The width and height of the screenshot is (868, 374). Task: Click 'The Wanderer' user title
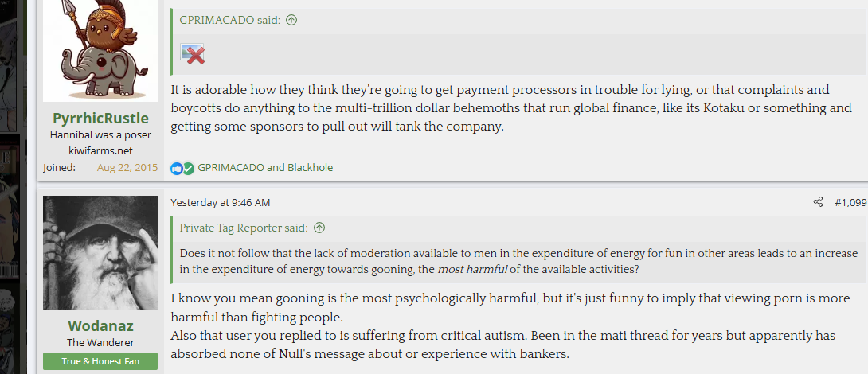pos(100,343)
